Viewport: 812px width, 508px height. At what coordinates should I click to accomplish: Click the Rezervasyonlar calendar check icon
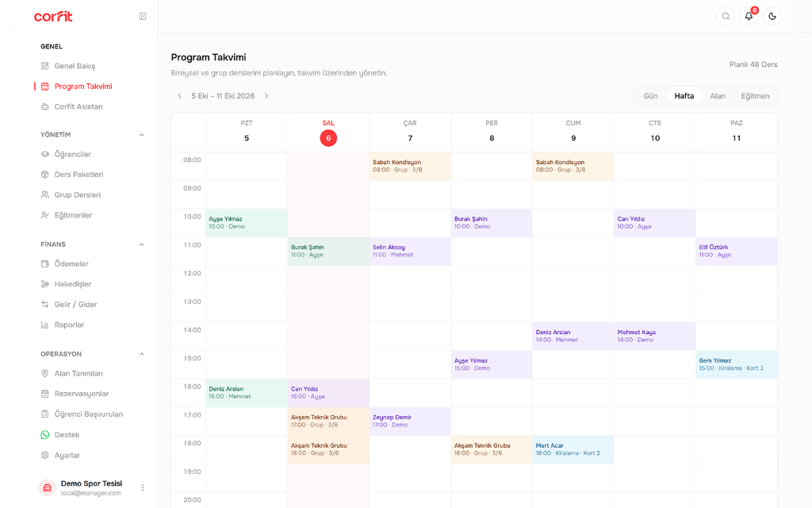(x=45, y=394)
